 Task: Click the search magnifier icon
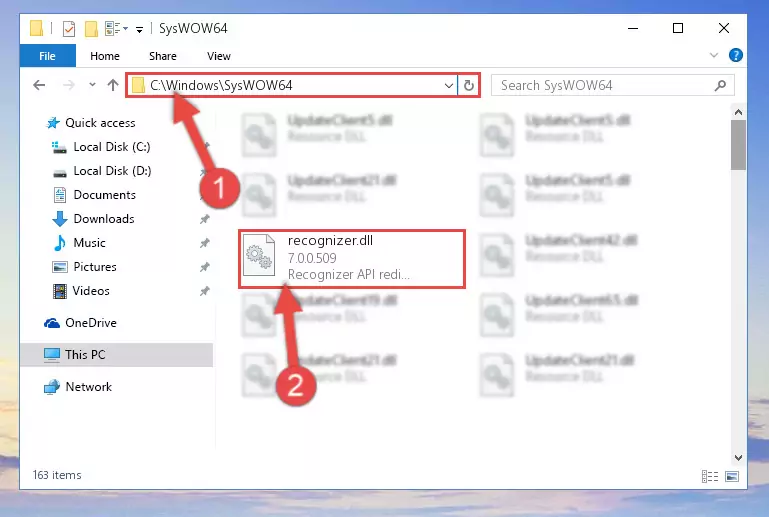click(720, 85)
